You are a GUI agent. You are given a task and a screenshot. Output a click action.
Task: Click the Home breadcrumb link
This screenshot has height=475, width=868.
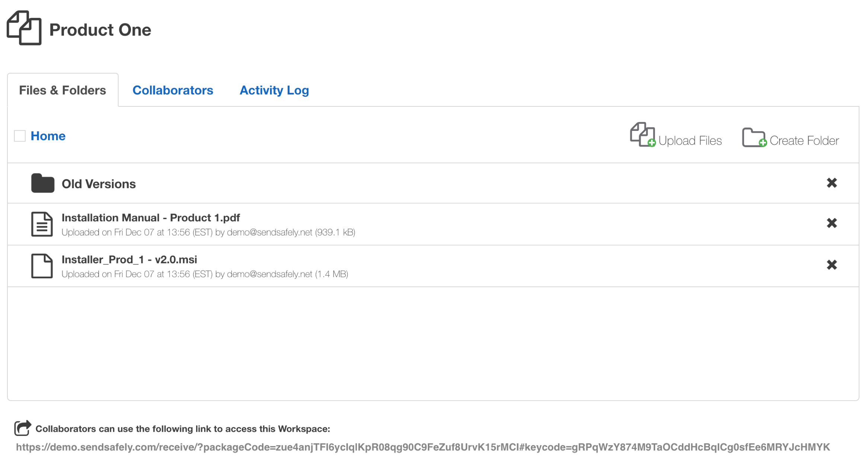[x=48, y=136]
